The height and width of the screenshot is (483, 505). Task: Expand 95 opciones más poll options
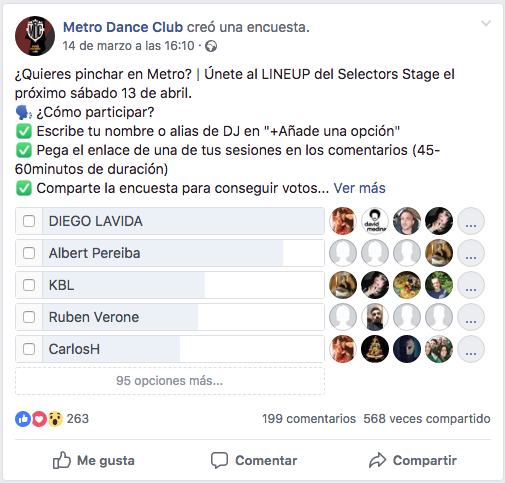(x=170, y=381)
